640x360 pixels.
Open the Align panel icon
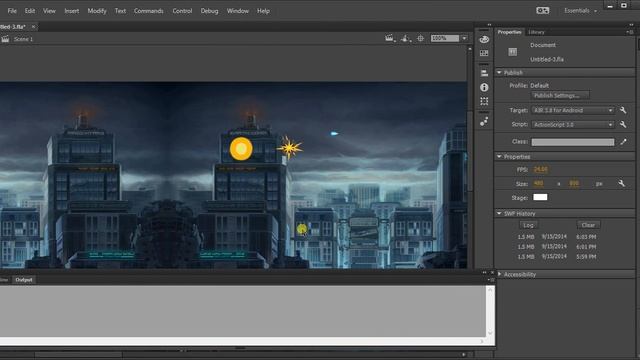[484, 73]
